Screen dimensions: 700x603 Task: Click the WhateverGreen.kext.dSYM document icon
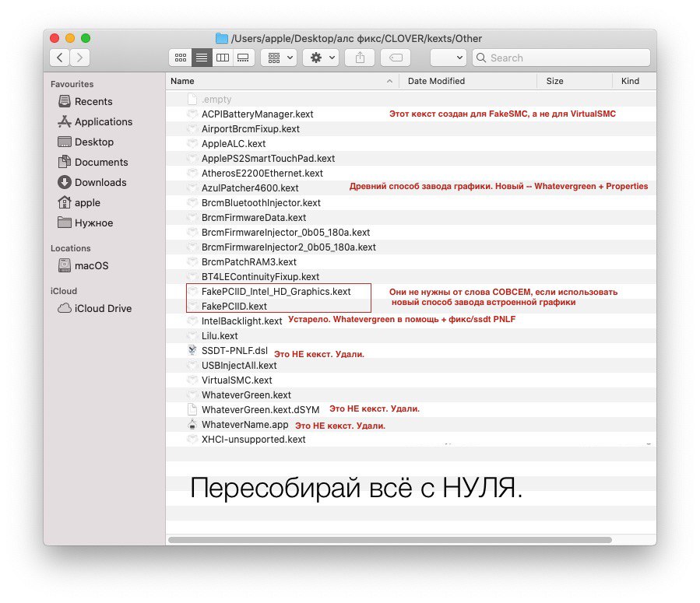click(192, 409)
